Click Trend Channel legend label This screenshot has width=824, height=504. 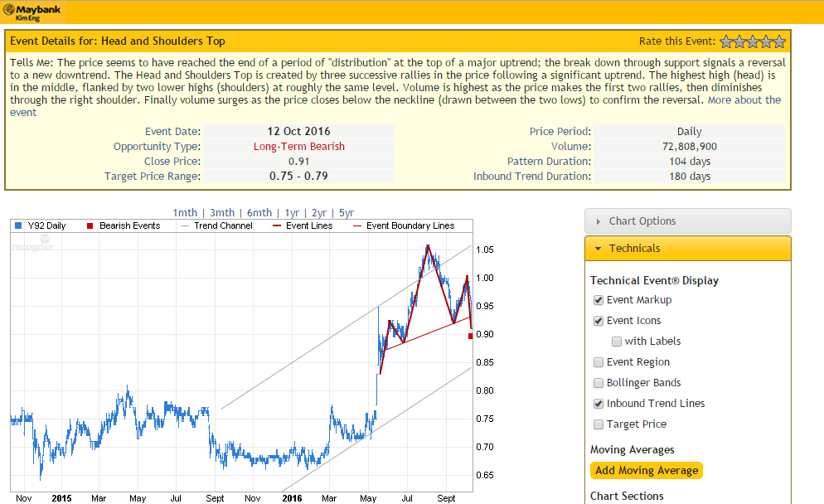point(223,225)
